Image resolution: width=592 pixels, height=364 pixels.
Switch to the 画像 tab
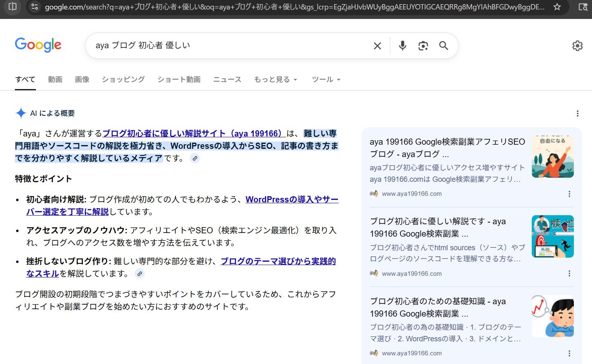(x=82, y=80)
